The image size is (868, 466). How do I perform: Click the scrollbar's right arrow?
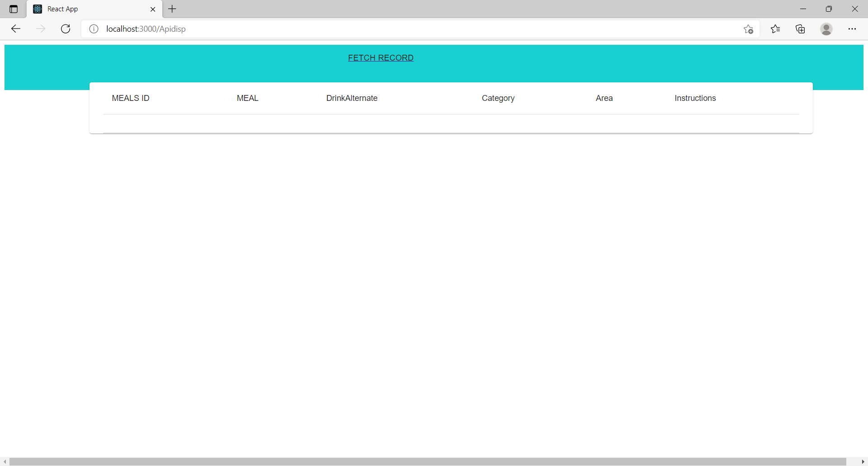coord(863,461)
